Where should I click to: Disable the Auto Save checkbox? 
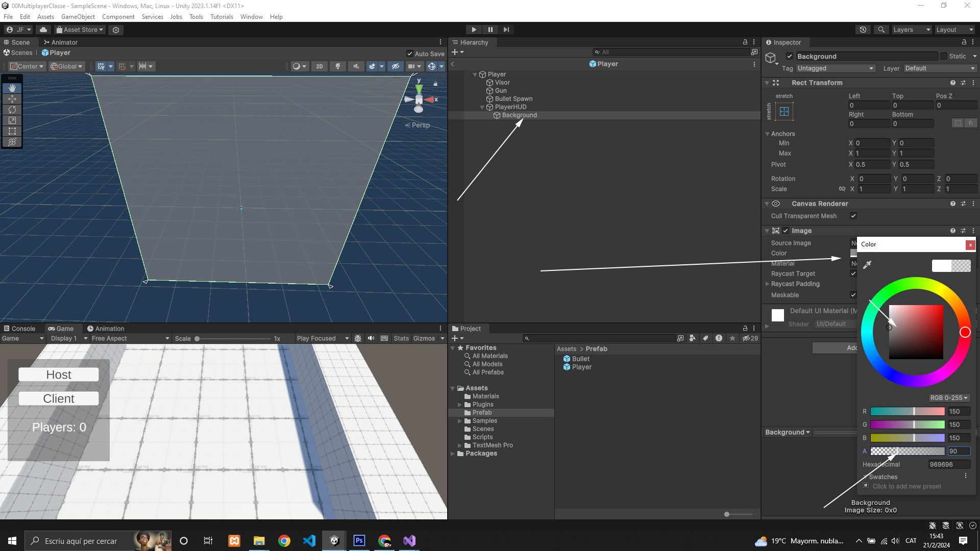[409, 54]
